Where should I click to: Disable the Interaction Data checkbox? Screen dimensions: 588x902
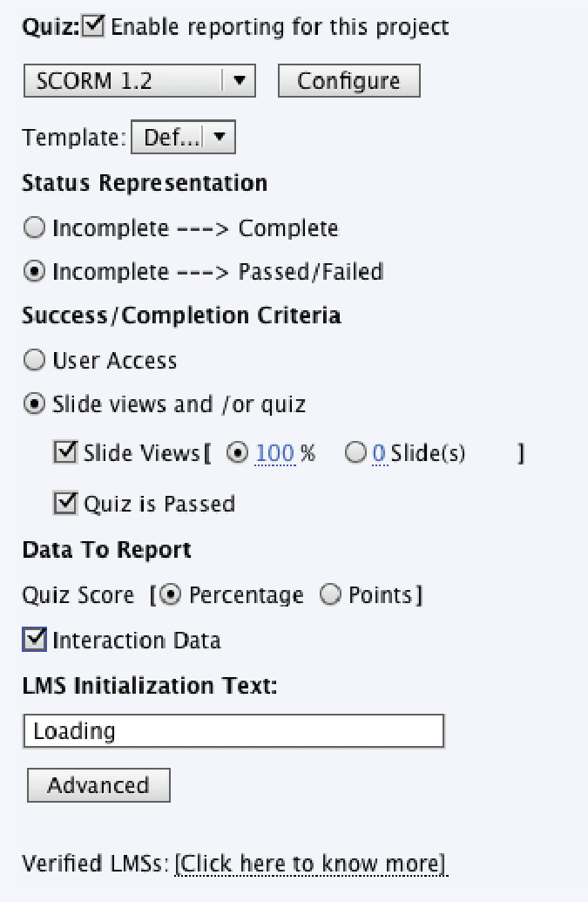click(x=34, y=641)
